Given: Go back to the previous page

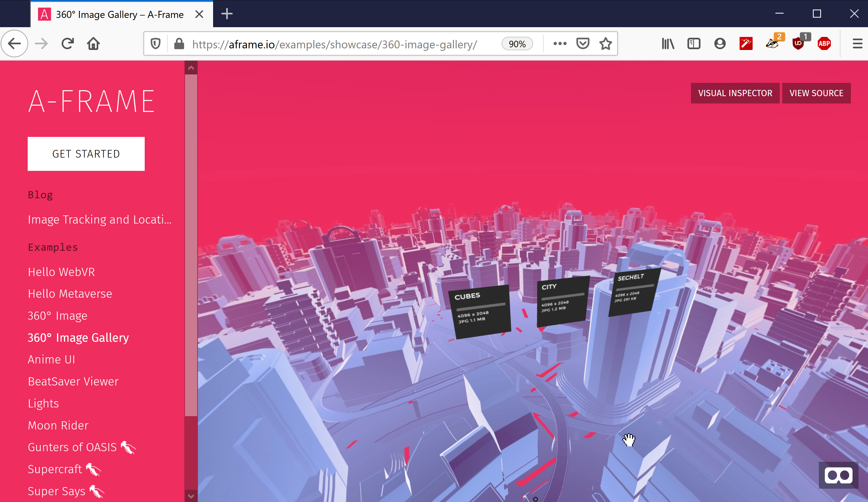Looking at the screenshot, I should click(x=14, y=44).
